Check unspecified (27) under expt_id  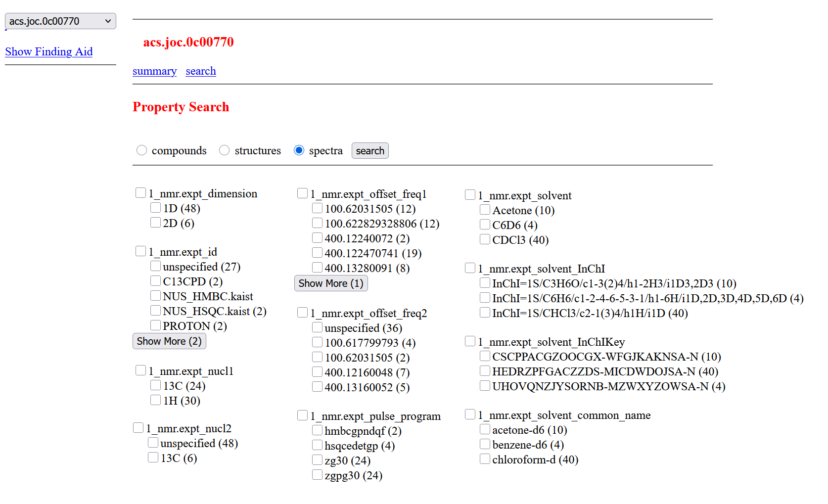tap(155, 266)
